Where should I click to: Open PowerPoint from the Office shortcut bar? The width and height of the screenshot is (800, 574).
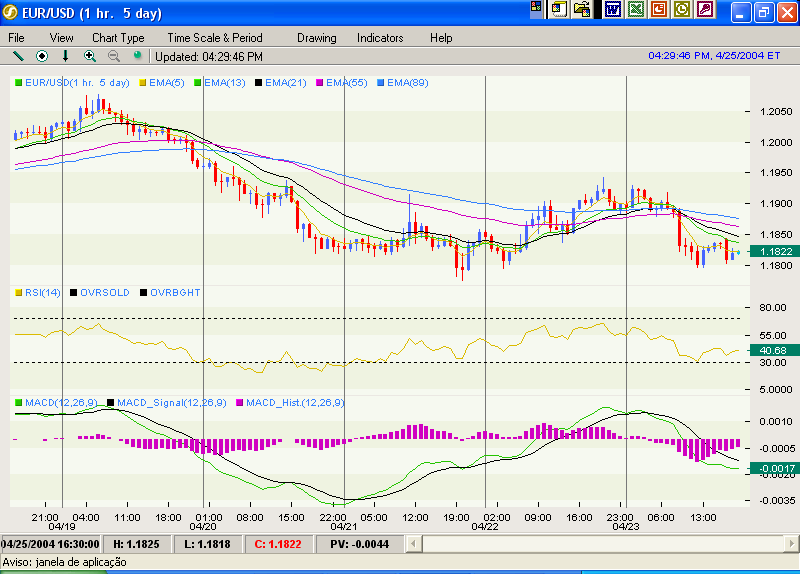pos(659,10)
